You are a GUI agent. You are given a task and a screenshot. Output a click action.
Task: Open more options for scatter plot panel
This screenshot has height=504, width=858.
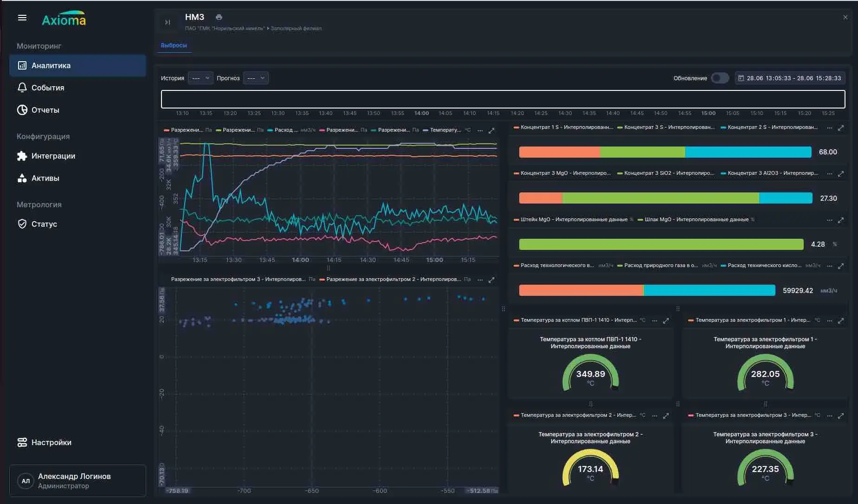click(480, 280)
